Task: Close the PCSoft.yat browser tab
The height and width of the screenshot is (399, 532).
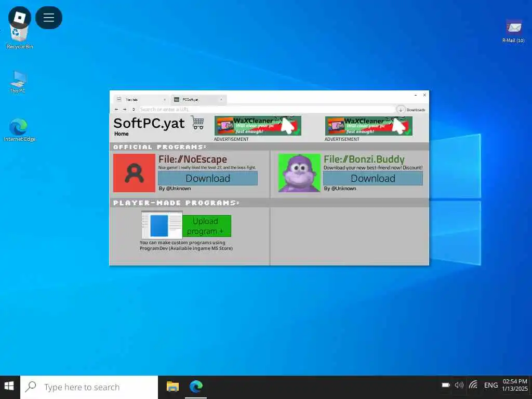Action: [221, 99]
